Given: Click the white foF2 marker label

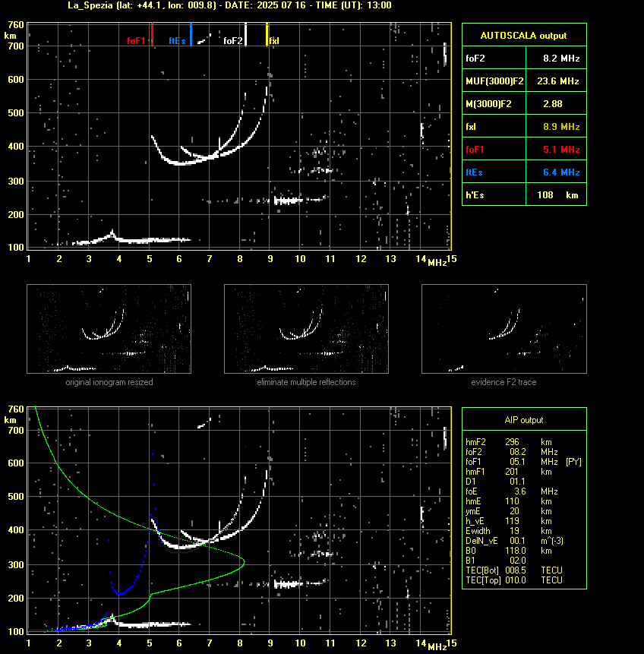Looking at the screenshot, I should click(x=232, y=41).
